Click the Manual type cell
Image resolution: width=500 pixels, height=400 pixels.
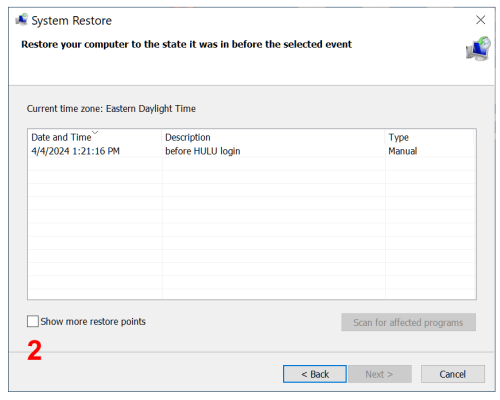pos(403,151)
